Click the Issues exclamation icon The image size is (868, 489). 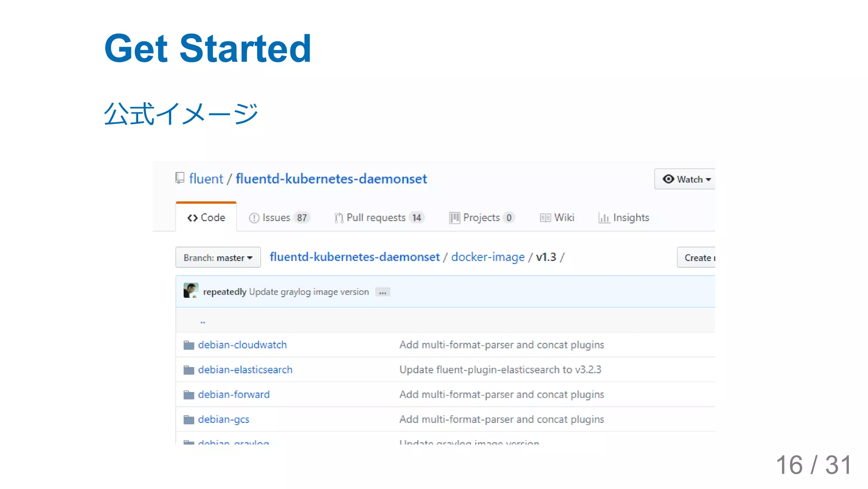(x=254, y=218)
